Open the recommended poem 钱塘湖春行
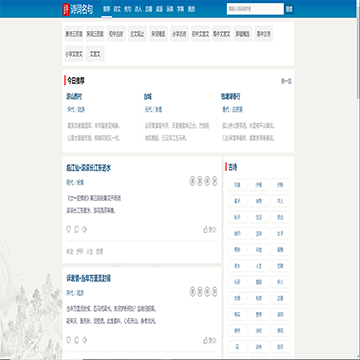This screenshot has width=360, height=360. click(x=230, y=97)
